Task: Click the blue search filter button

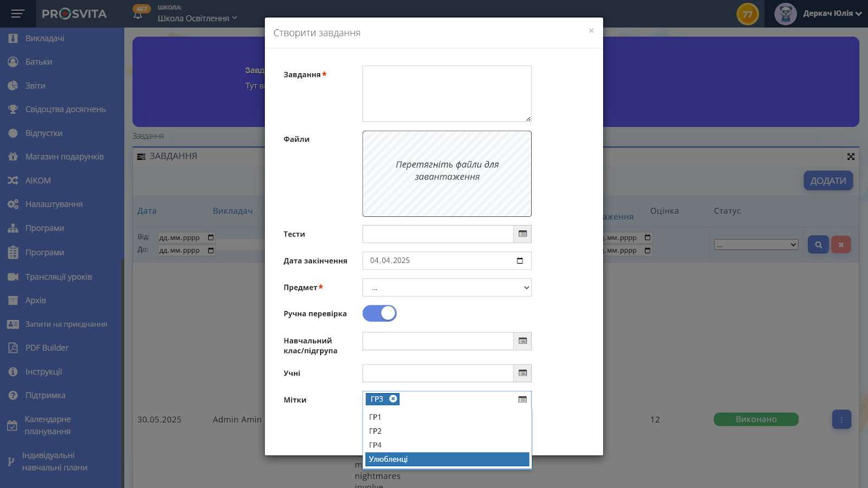Action: click(x=818, y=245)
